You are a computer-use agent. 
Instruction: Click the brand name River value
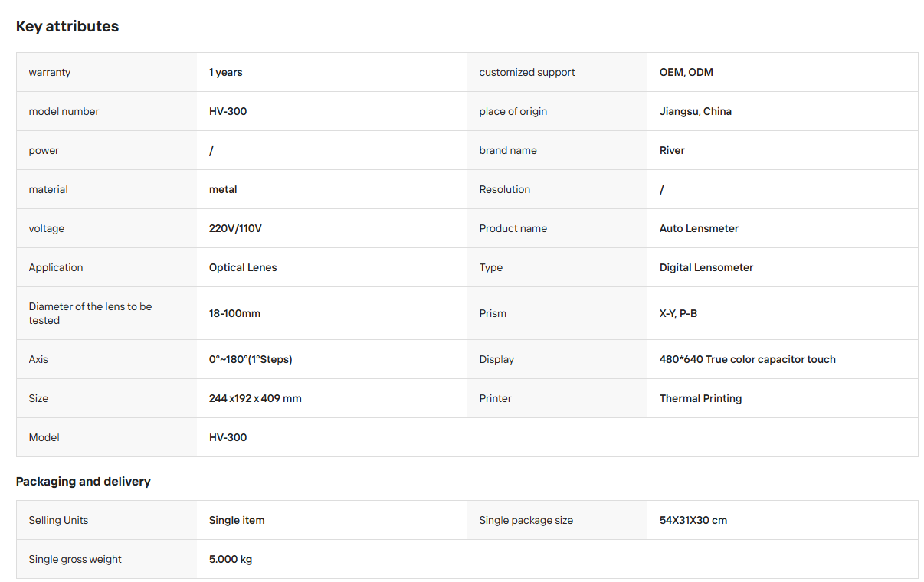[672, 150]
